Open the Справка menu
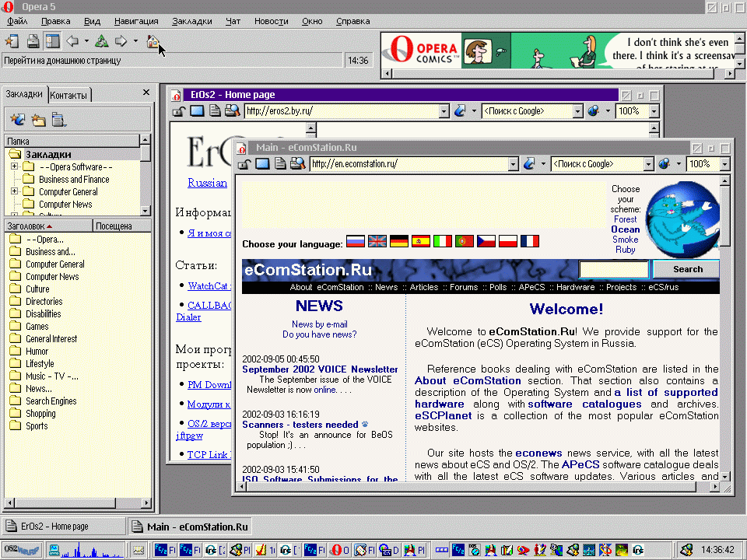Image resolution: width=747 pixels, height=560 pixels. [x=353, y=21]
